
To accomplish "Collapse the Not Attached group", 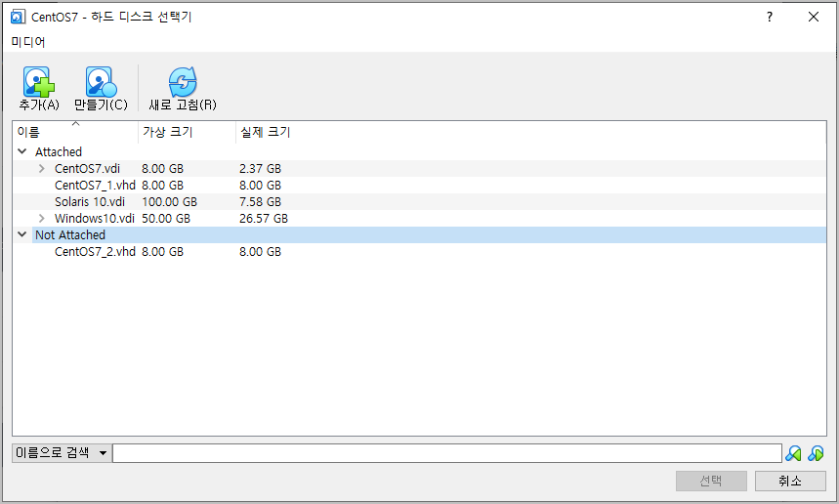I will [x=21, y=234].
